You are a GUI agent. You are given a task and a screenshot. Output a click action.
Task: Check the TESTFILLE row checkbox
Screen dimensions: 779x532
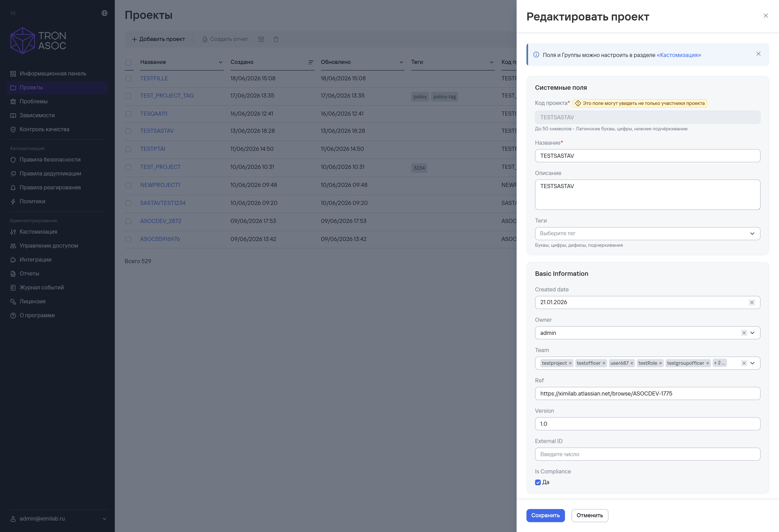point(128,79)
